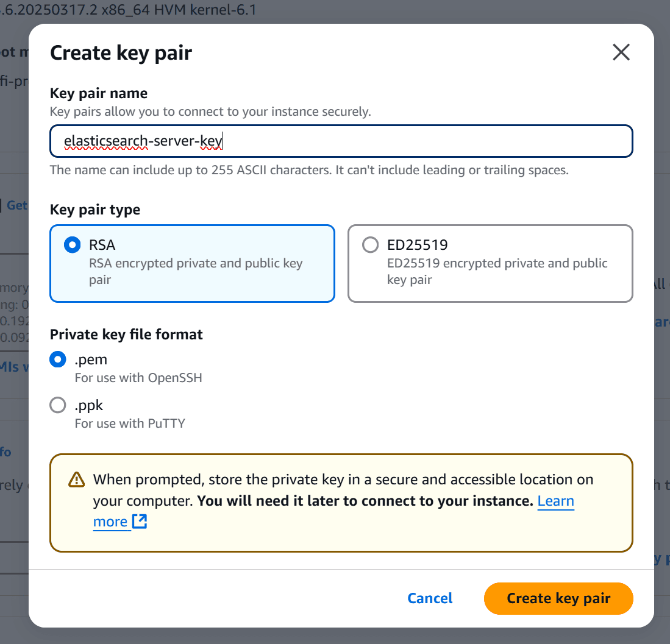Select the RSA key pair type radio

pos(73,245)
